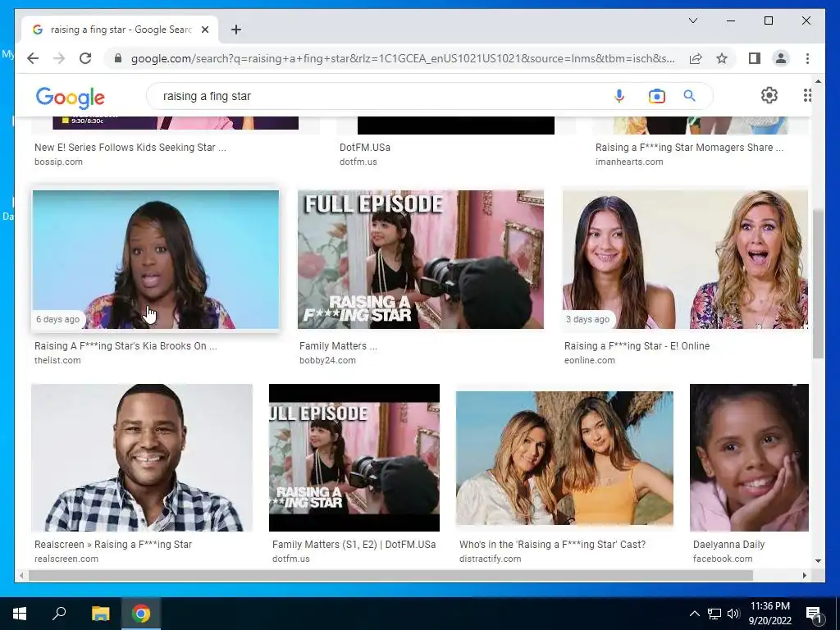Select the raising a fing star tab
Screen dimensions: 840x630
(x=120, y=30)
